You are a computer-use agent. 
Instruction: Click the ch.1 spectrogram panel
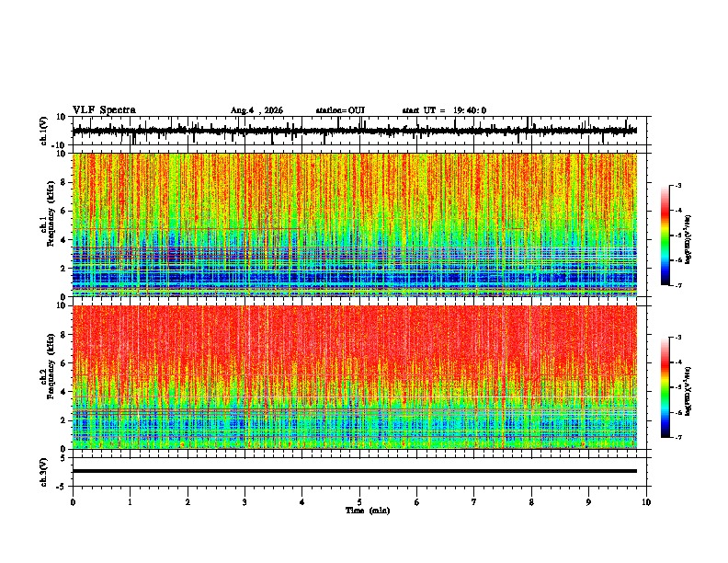point(354,224)
